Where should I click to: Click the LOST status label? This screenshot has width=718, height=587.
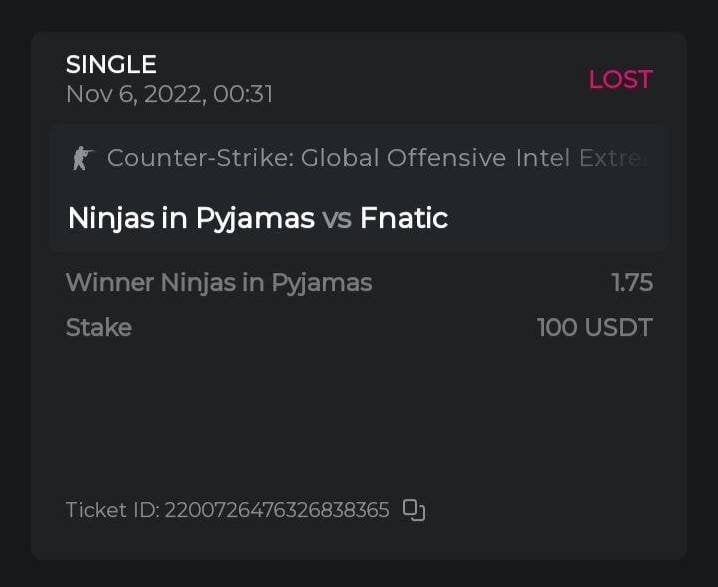[620, 80]
